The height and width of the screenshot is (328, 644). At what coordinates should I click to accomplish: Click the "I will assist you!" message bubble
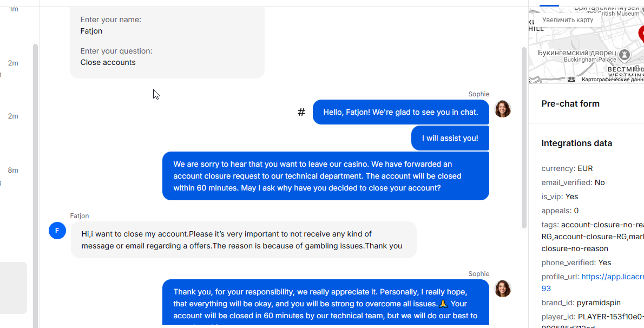pyautogui.click(x=450, y=138)
